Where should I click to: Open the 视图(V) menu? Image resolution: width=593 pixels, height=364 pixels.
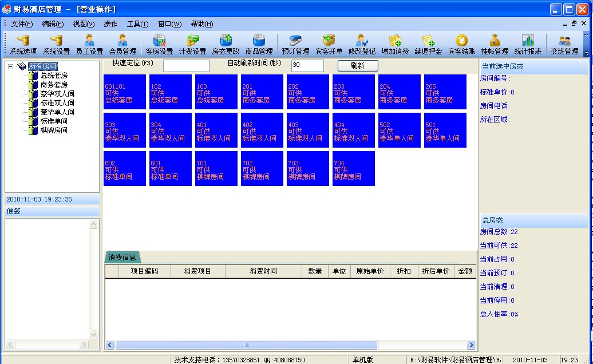point(84,24)
